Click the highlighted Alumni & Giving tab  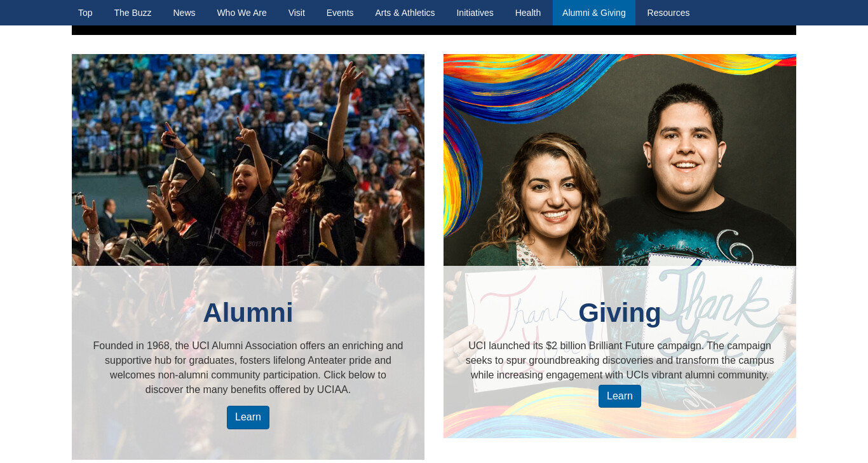(x=594, y=13)
